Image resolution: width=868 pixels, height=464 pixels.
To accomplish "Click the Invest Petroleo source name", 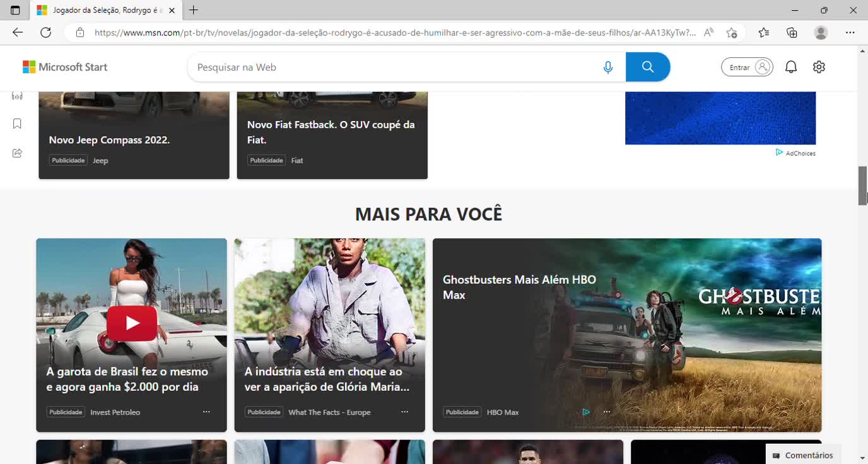I will [x=115, y=412].
